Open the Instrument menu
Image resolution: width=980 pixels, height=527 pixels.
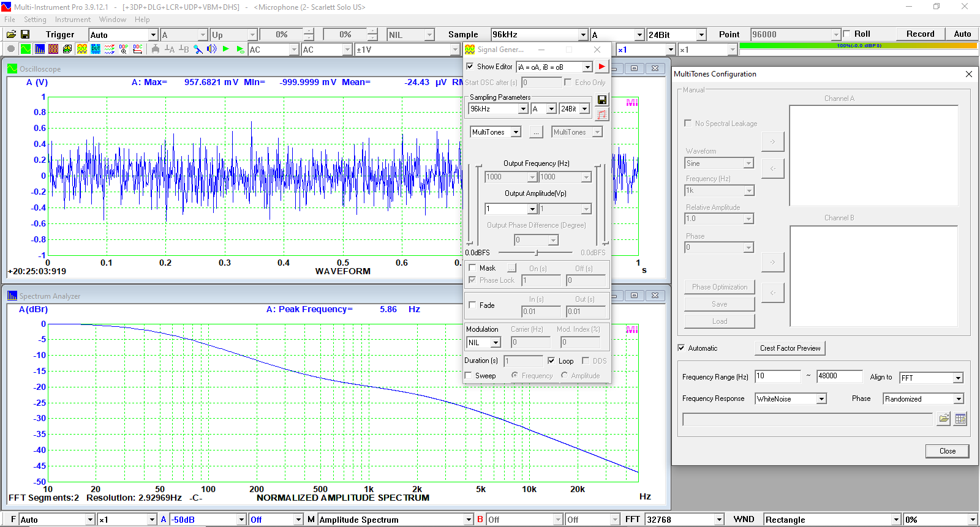(x=72, y=20)
